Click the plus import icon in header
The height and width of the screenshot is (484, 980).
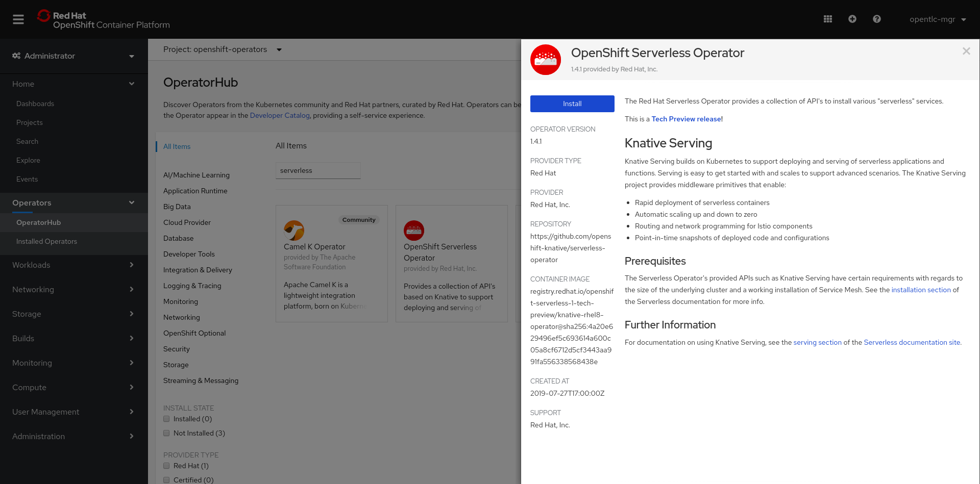852,19
